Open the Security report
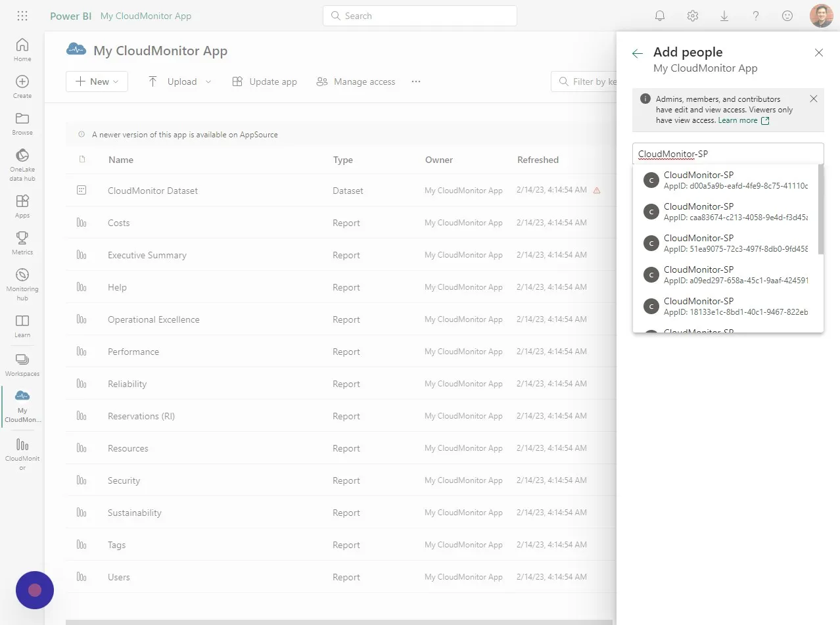840x625 pixels. (x=124, y=480)
